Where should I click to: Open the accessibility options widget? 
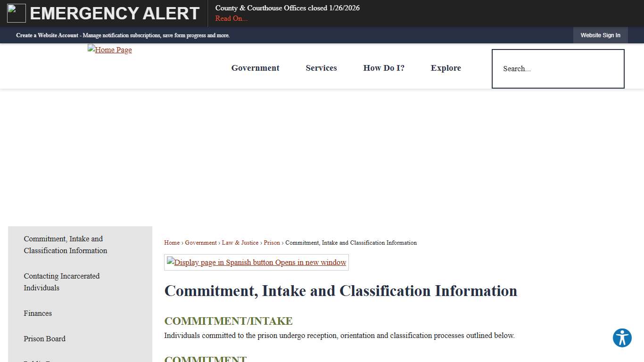pyautogui.click(x=622, y=338)
